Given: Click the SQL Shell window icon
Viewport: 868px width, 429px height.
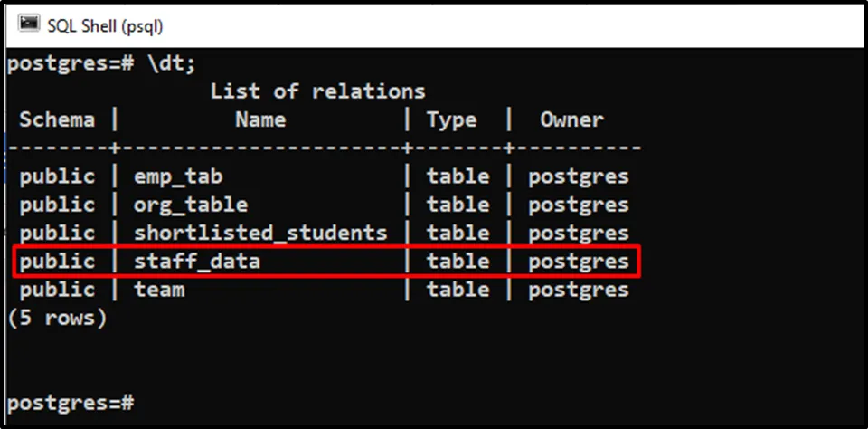Looking at the screenshot, I should [x=29, y=24].
